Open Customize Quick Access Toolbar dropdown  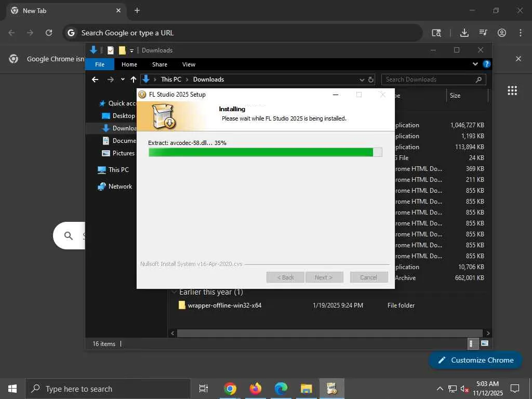(x=131, y=50)
